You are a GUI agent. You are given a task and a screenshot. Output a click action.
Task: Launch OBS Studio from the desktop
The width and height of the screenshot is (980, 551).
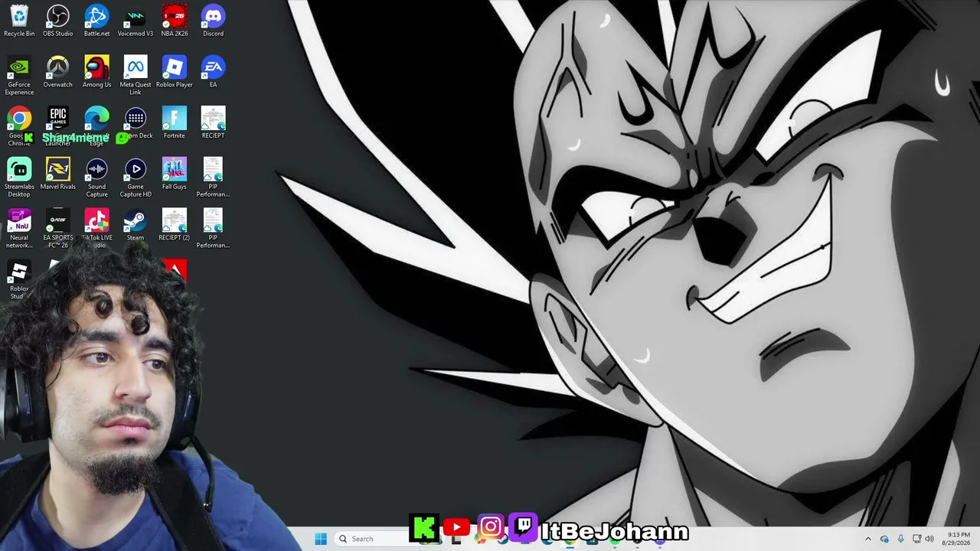point(58,21)
